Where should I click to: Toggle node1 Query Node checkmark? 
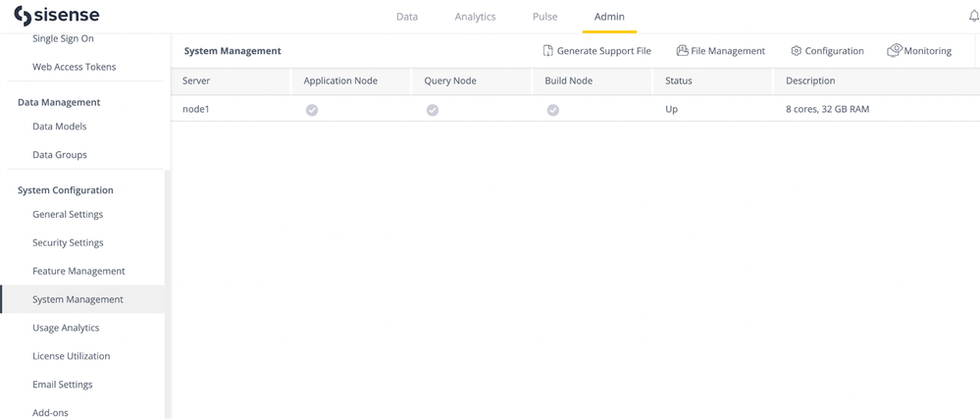click(433, 110)
